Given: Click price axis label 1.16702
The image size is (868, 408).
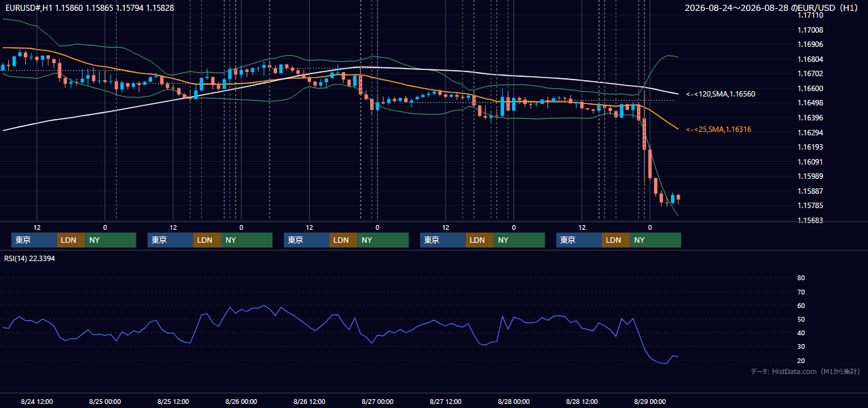Looking at the screenshot, I should click(810, 73).
